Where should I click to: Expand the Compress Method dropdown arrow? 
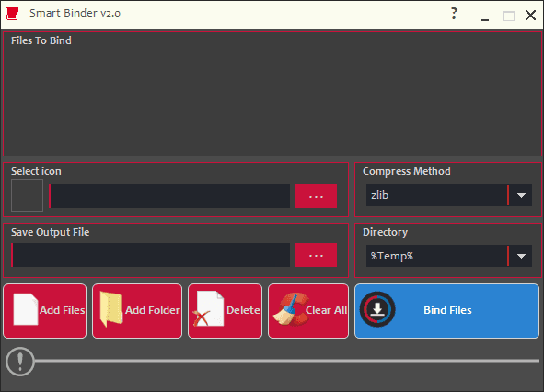pos(521,195)
